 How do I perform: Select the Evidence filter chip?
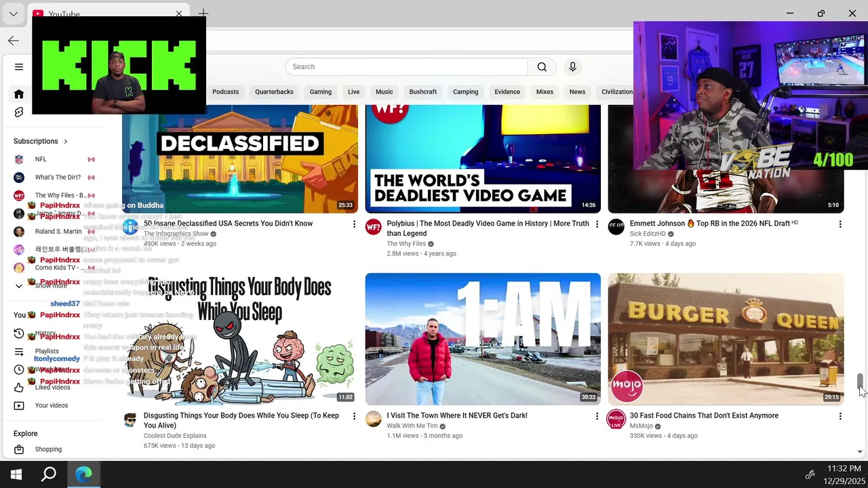507,91
